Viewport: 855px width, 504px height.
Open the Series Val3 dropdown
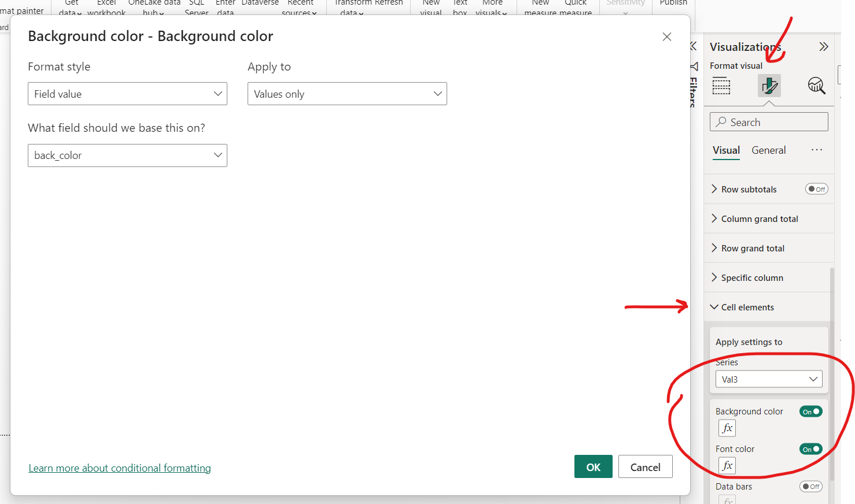click(769, 379)
